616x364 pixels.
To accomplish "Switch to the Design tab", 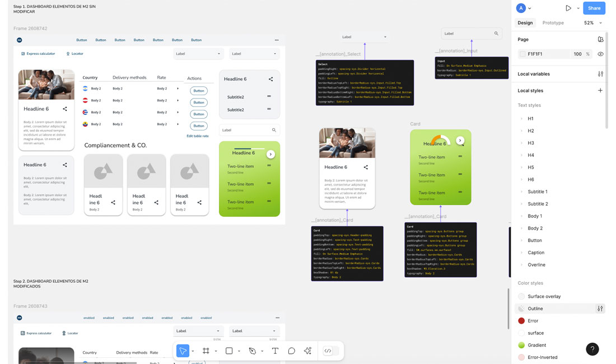I will point(525,23).
